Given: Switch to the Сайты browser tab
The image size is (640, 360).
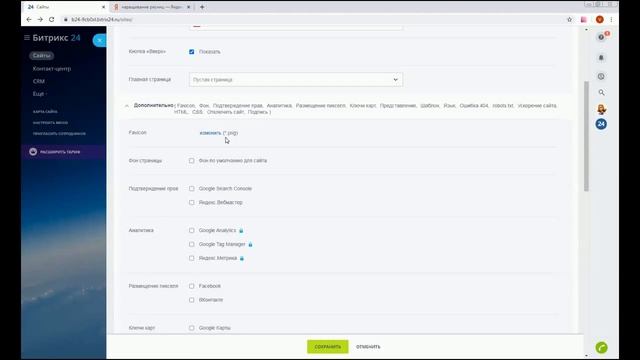Looking at the screenshot, I should [65, 7].
